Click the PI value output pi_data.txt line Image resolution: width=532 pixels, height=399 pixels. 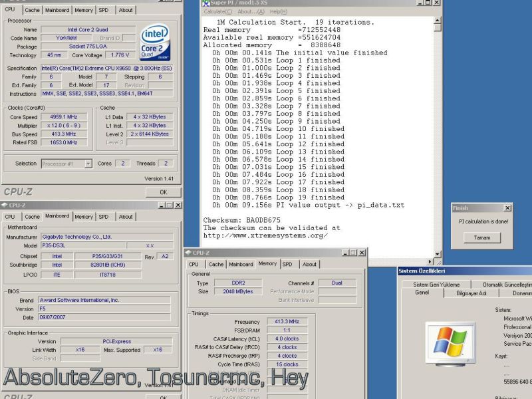pos(309,205)
